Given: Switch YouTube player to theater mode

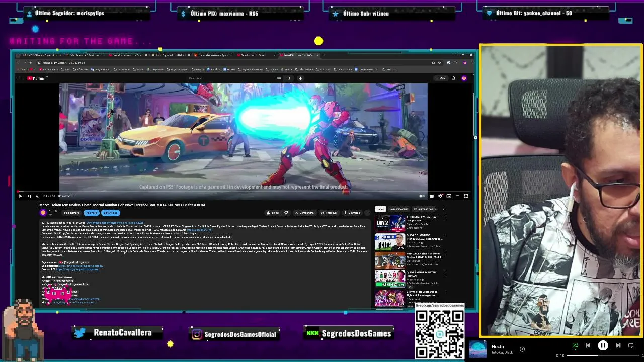Looking at the screenshot, I should click(457, 196).
